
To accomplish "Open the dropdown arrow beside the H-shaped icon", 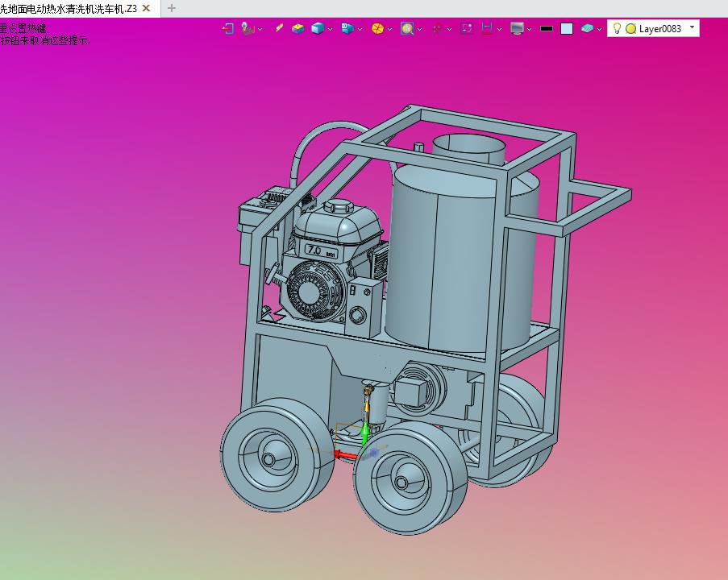I will [499, 29].
